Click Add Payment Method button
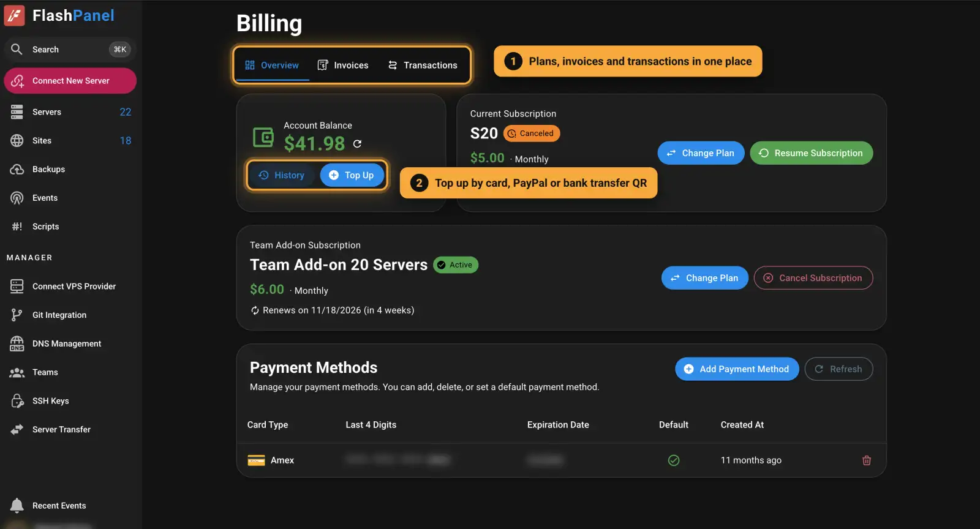The width and height of the screenshot is (980, 529). (737, 369)
